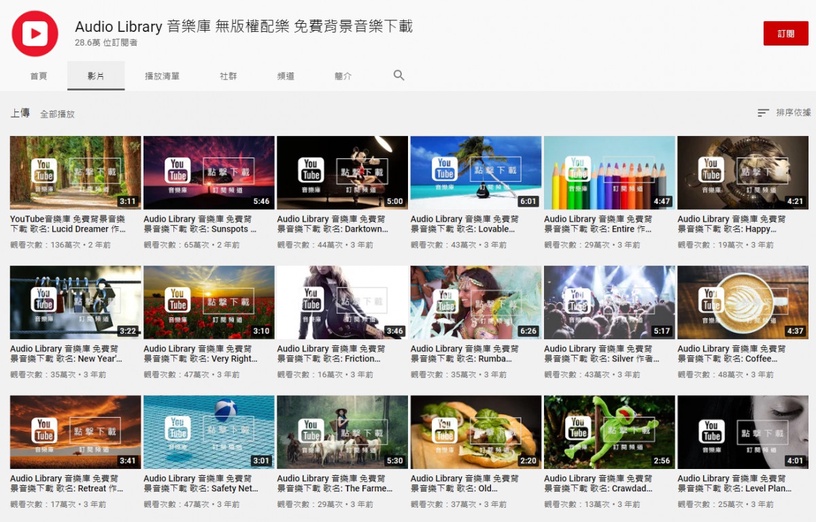
Task: Click the 28.6萬 位訂閱者 subscriber count
Action: pyautogui.click(x=106, y=43)
